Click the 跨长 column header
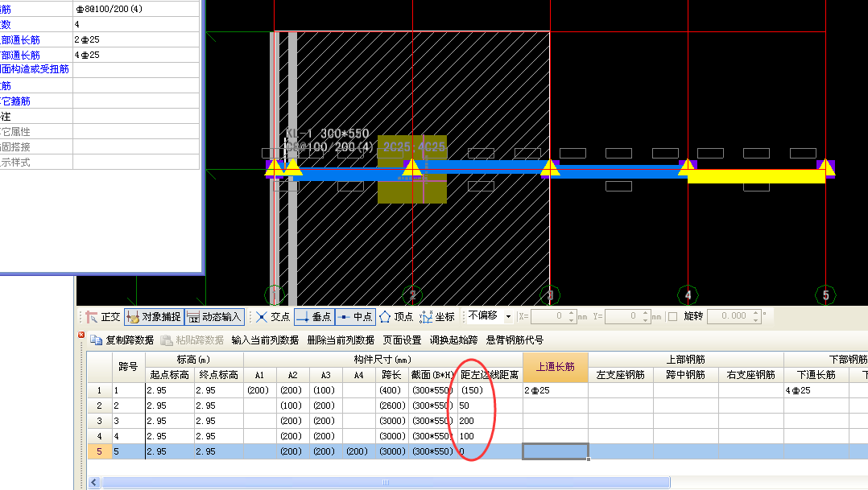Screen dimensions: 868x490 [391, 375]
